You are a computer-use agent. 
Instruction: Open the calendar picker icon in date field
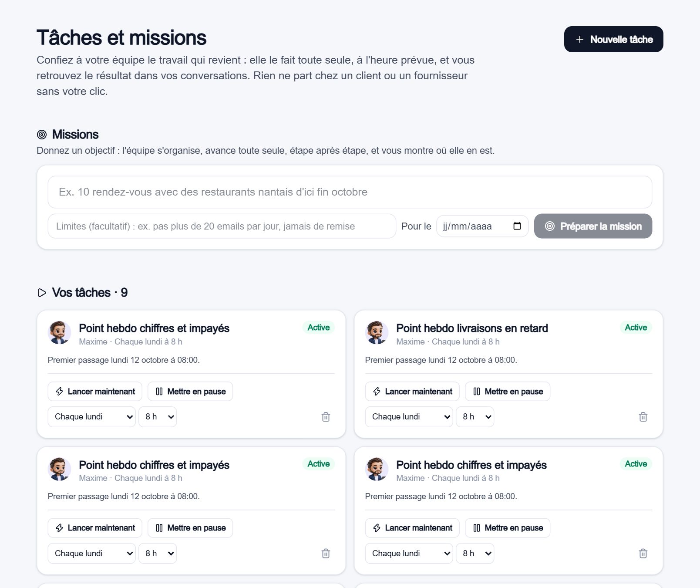517,226
